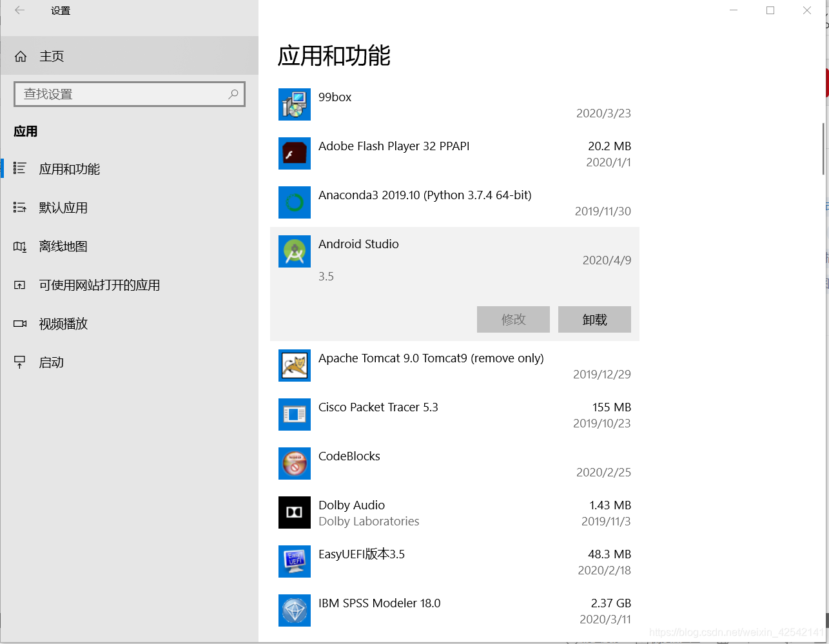Select the Android Studio entry name
Viewport: 829px width, 644px height.
[358, 244]
